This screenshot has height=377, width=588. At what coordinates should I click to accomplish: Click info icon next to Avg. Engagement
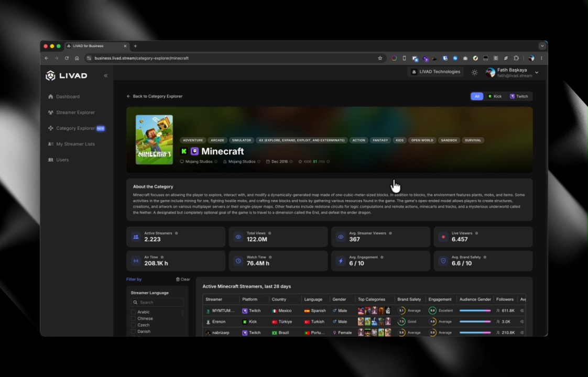click(x=382, y=257)
